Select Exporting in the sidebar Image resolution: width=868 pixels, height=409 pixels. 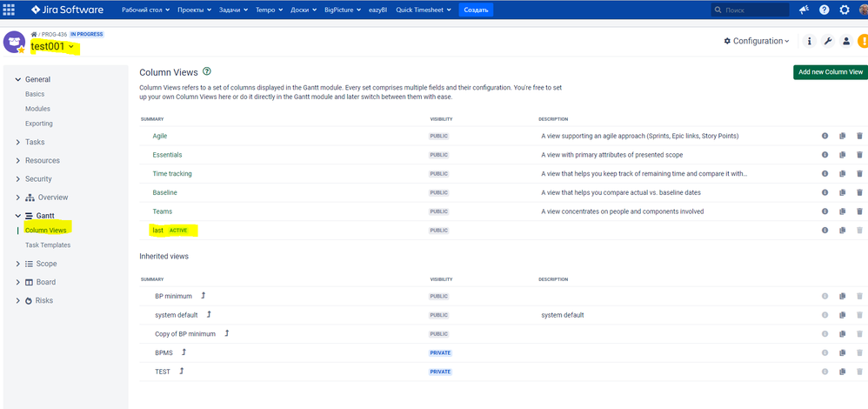[39, 124]
